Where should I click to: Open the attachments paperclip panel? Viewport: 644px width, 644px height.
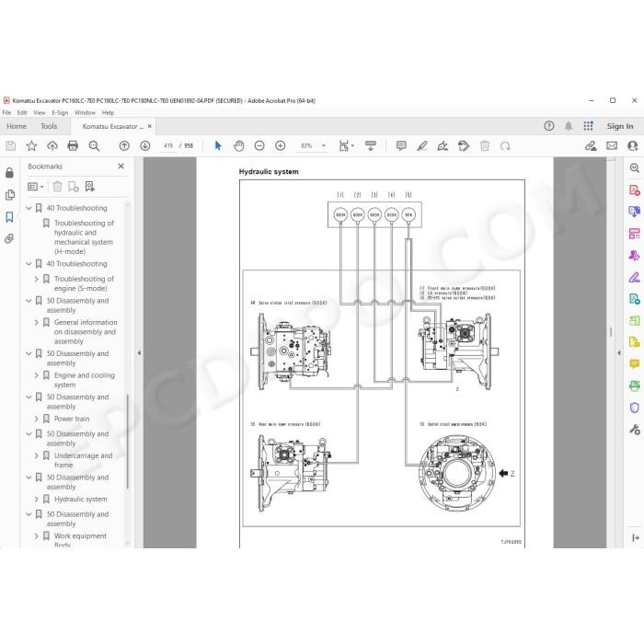tap(9, 238)
